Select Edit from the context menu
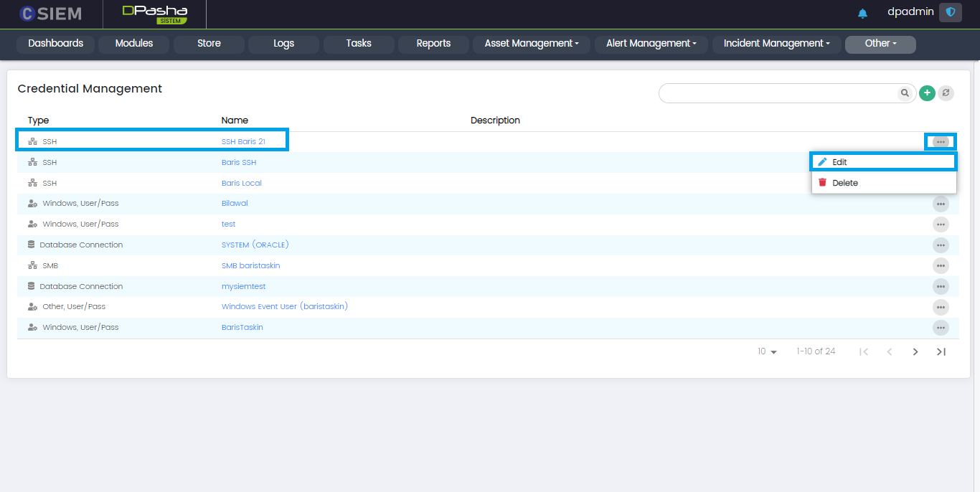This screenshot has height=492, width=980. click(839, 163)
